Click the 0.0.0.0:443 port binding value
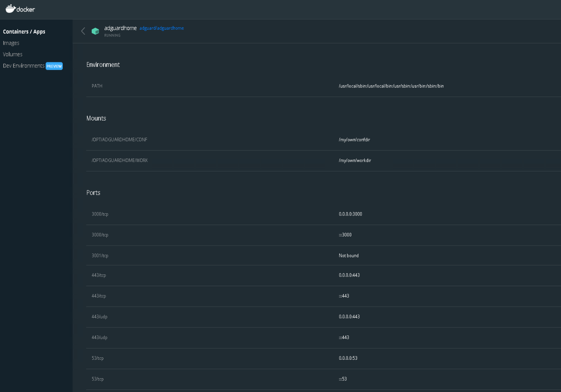This screenshot has height=392, width=561. coord(350,275)
